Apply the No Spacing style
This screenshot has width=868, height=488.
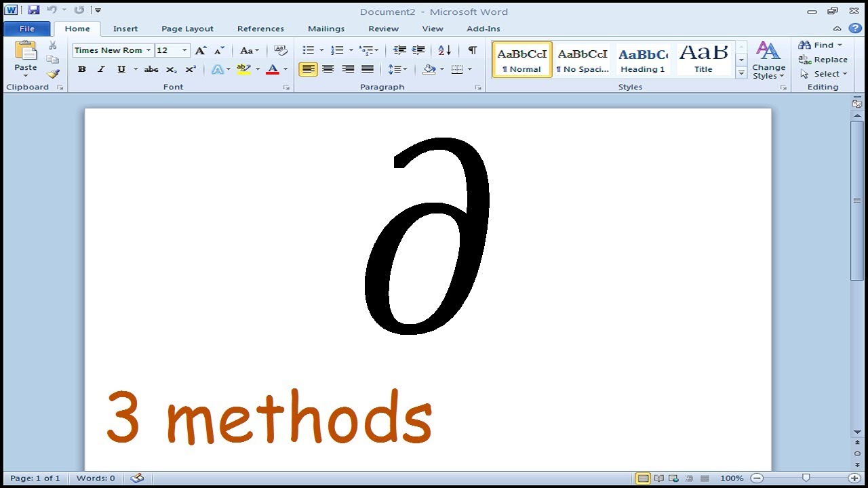(583, 60)
